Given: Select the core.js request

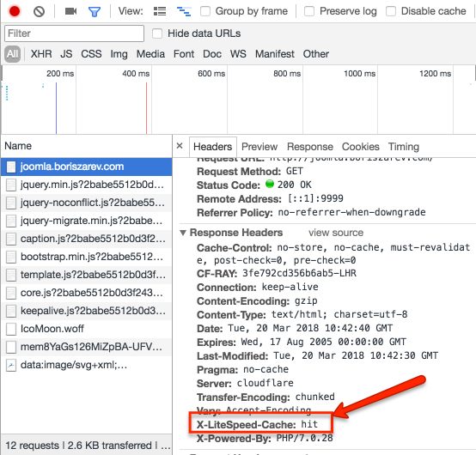Looking at the screenshot, I should pos(86,293).
